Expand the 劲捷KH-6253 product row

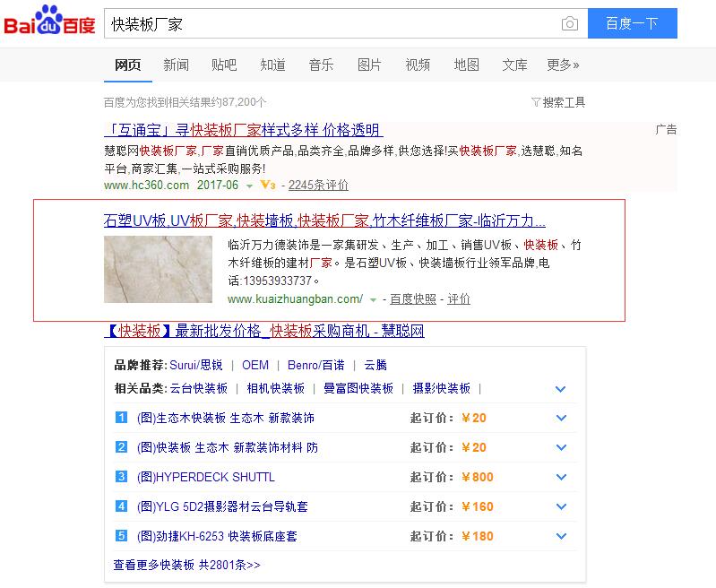tap(561, 536)
